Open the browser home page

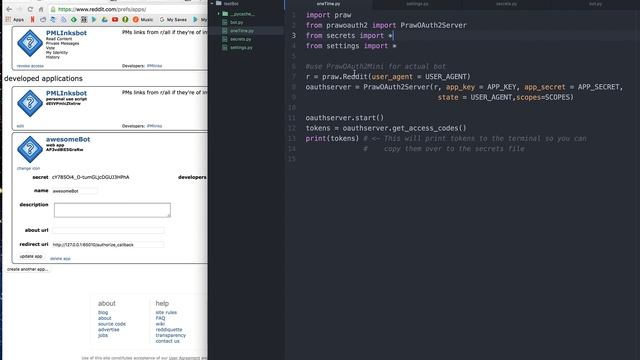pyautogui.click(x=41, y=9)
